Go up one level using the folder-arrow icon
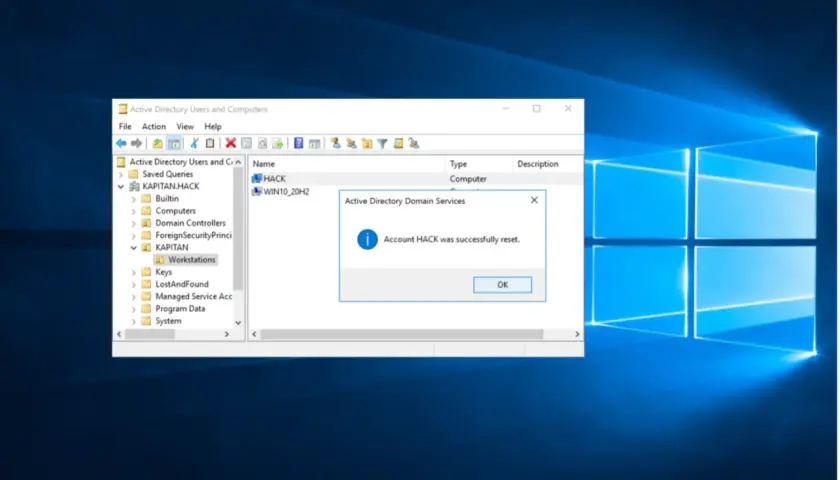 click(158, 143)
